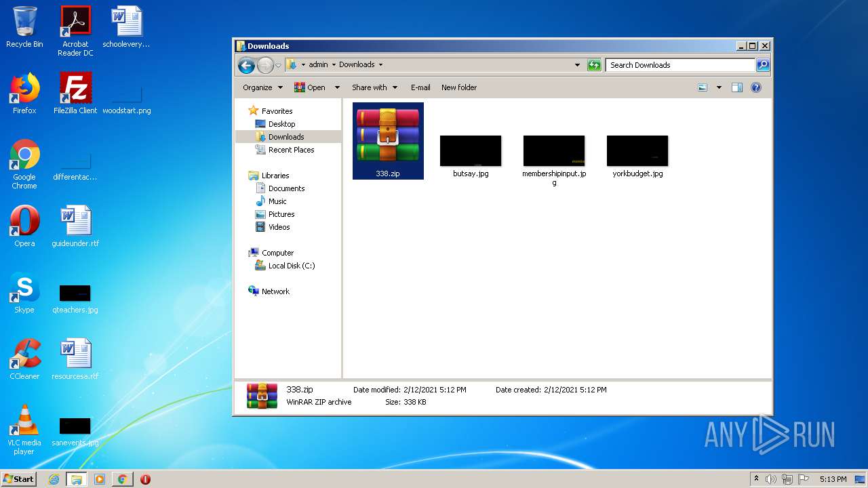The height and width of the screenshot is (488, 868).
Task: Launch Internet Explorer from taskbar
Action: (54, 479)
